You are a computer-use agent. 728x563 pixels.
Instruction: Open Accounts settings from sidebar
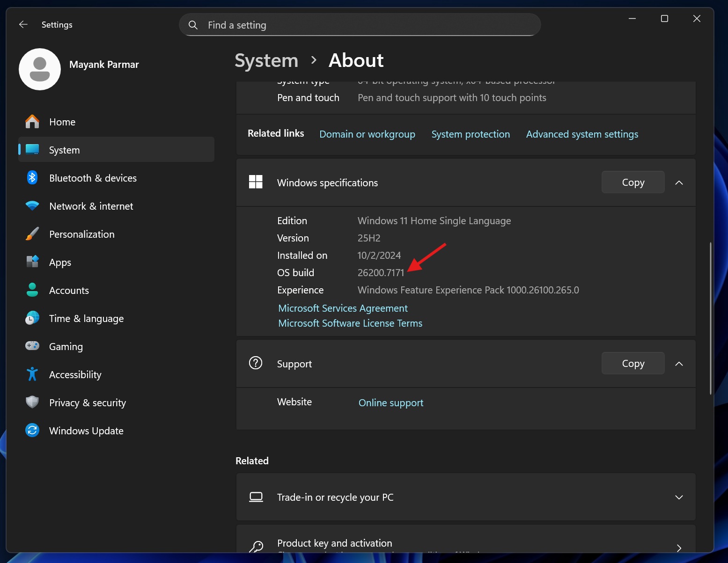(x=69, y=290)
